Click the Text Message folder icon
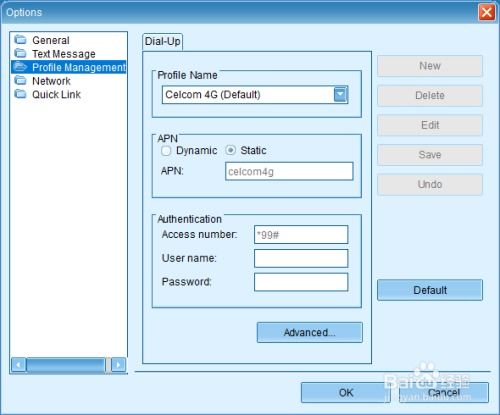 click(20, 53)
